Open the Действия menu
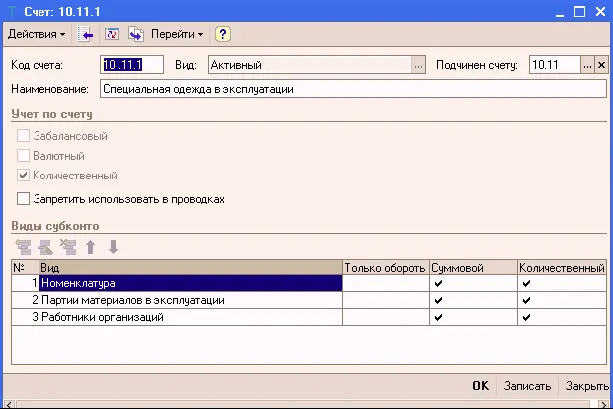The image size is (613, 409). (36, 34)
